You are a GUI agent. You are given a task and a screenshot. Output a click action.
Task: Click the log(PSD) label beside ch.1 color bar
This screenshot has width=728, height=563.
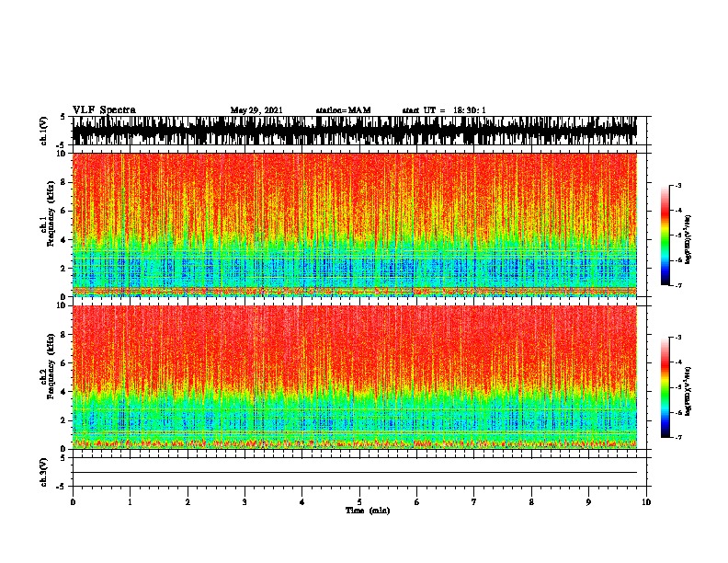[688, 240]
